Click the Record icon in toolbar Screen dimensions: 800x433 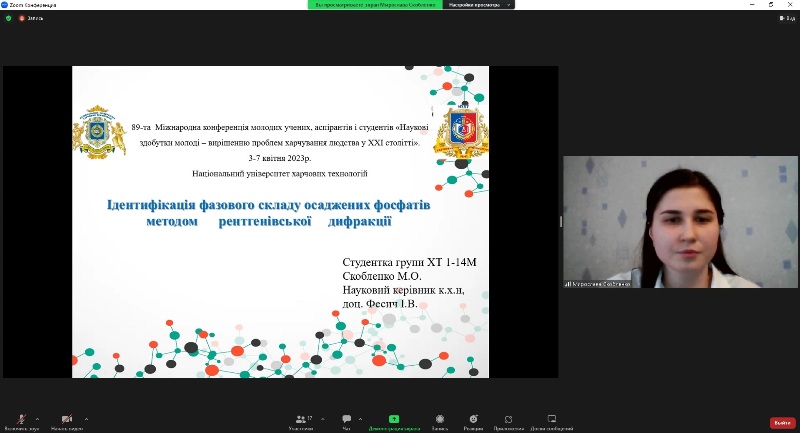click(x=440, y=419)
